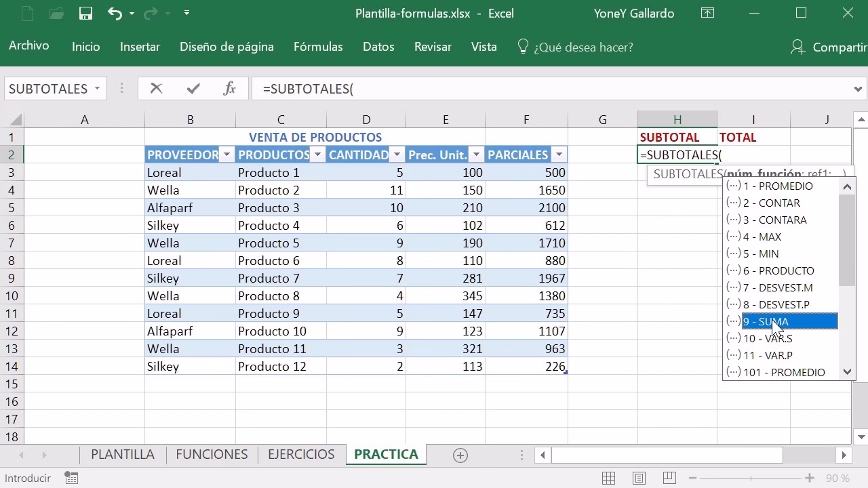
Task: Open the PROVEEDOR column filter dropdown
Action: (x=226, y=155)
